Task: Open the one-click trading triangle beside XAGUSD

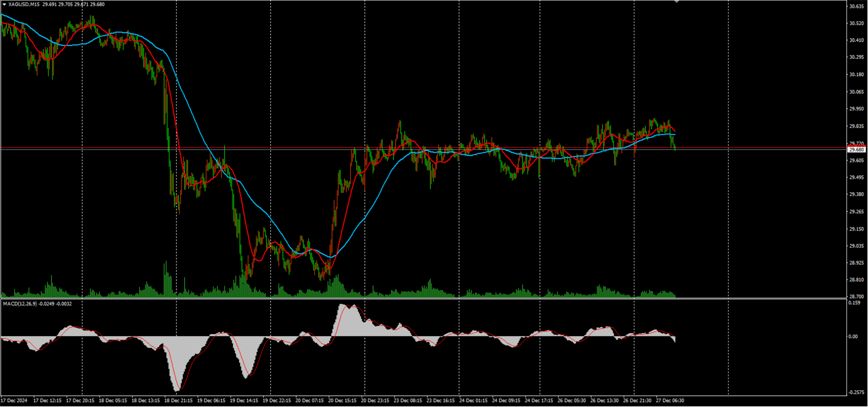Action: tap(4, 4)
